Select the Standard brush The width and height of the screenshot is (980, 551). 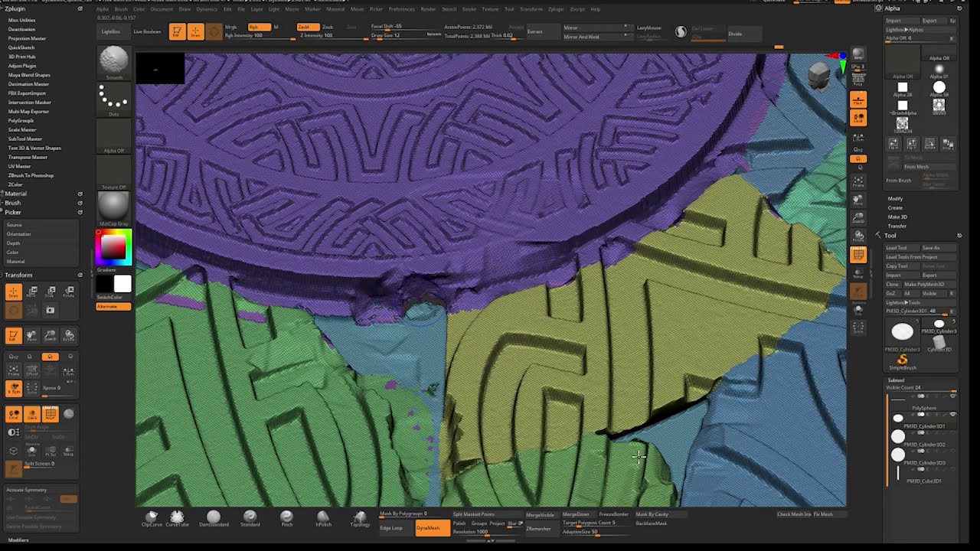coord(250,518)
